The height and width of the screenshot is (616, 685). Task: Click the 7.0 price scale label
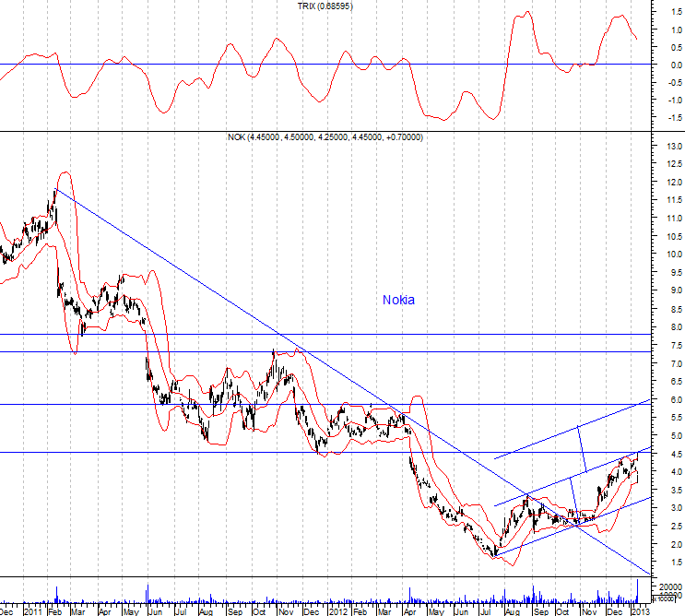tap(677, 363)
